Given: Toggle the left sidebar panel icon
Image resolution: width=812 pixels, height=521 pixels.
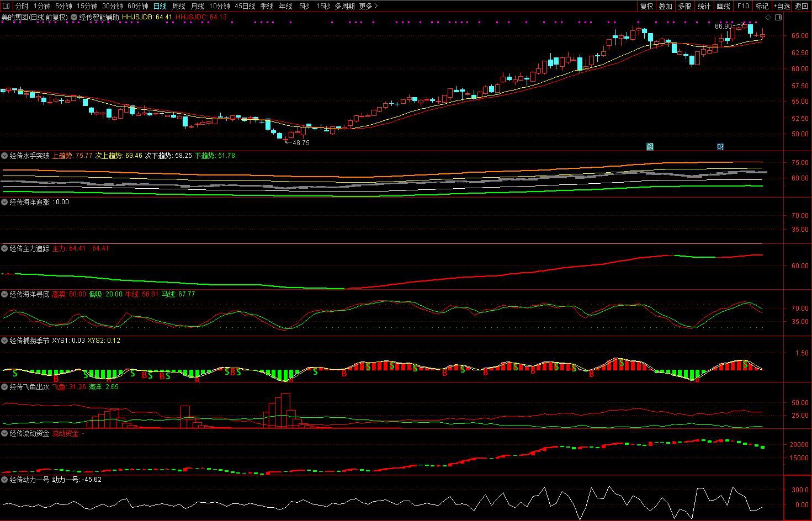Looking at the screenshot, I should 6,6.
